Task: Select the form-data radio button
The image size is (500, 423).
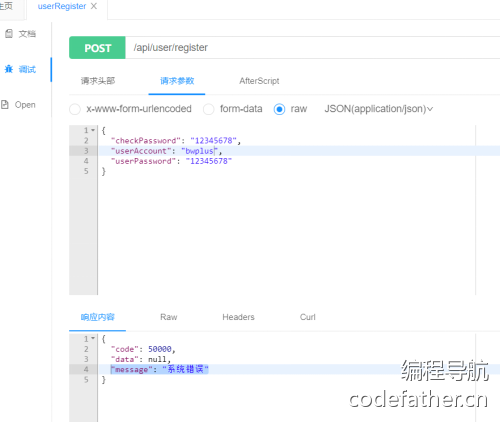Action: [x=209, y=109]
